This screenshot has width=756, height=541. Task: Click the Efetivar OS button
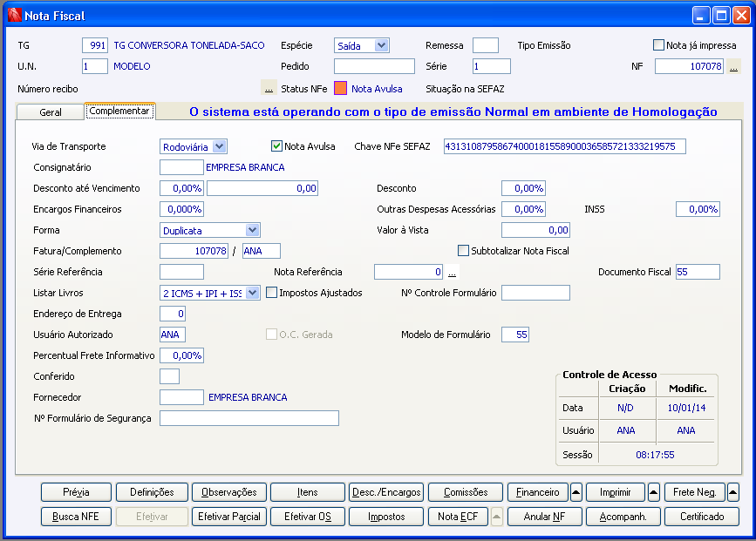[x=308, y=517]
